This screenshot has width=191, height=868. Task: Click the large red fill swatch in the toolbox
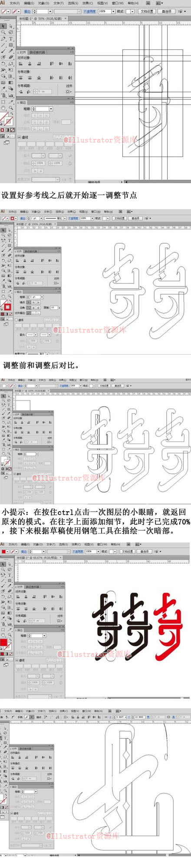3,642
